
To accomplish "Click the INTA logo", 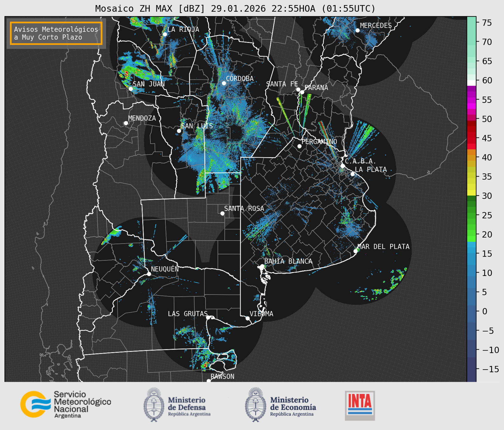I will coord(360,405).
